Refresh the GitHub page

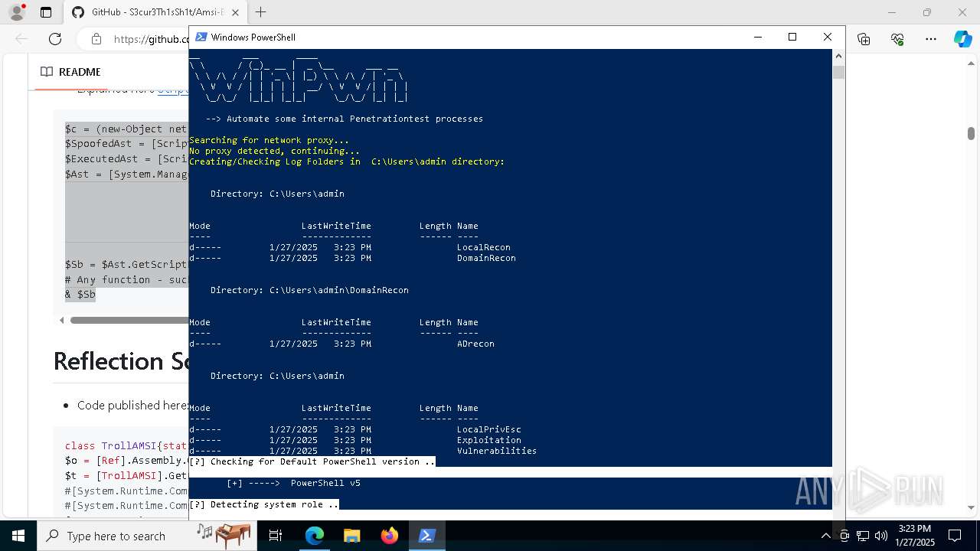coord(55,39)
